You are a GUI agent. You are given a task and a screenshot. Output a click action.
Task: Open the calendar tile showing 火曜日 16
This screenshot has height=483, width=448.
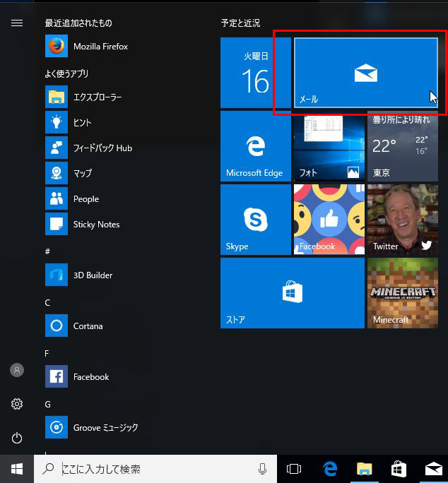256,73
